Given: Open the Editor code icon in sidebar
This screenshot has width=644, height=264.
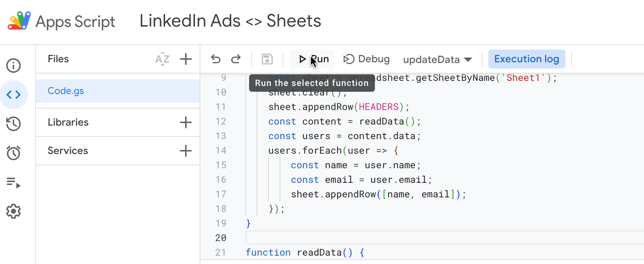Looking at the screenshot, I should coord(13,95).
